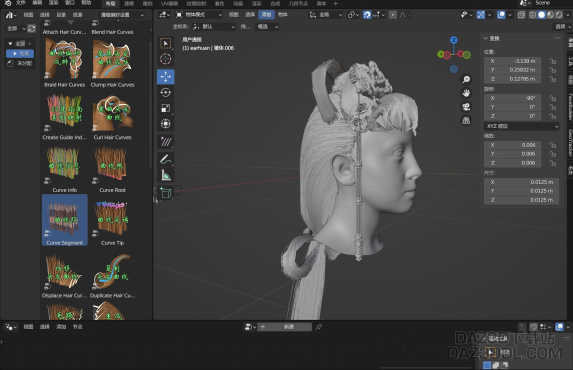
Task: Open object mode dropdown
Action: click(199, 15)
